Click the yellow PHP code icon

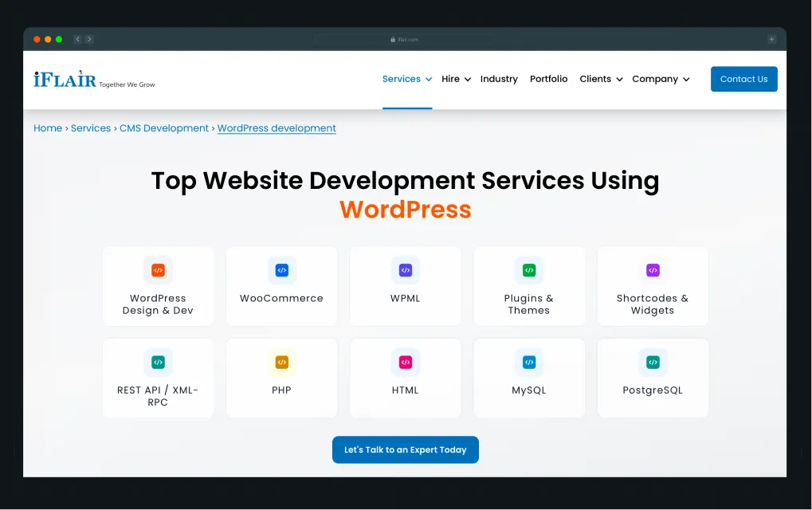click(x=282, y=363)
